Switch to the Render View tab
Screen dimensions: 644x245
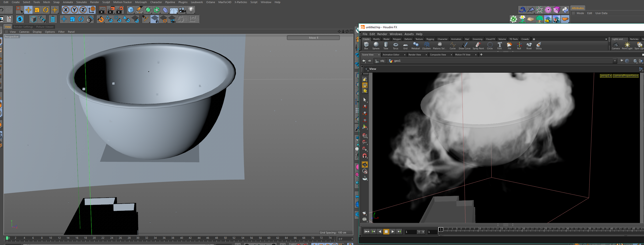point(415,55)
